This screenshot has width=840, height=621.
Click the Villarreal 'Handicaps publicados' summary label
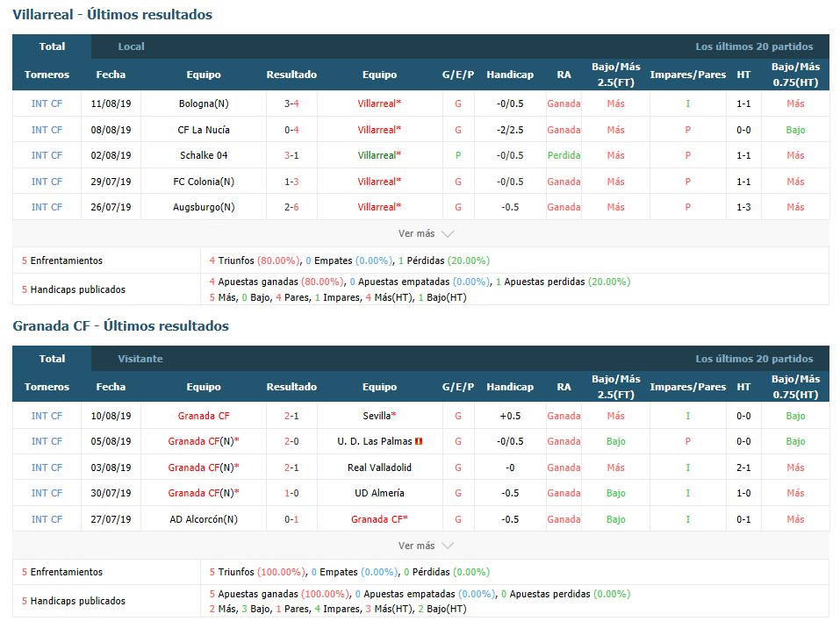(74, 289)
